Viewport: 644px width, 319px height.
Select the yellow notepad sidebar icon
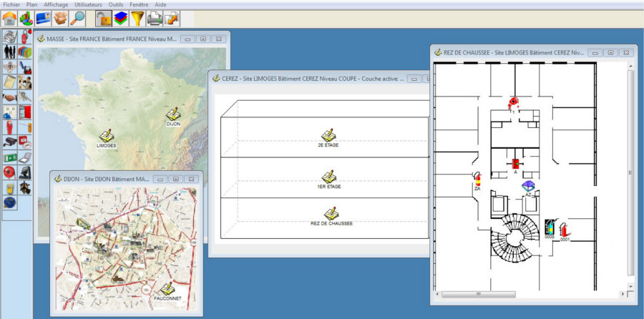click(x=10, y=82)
